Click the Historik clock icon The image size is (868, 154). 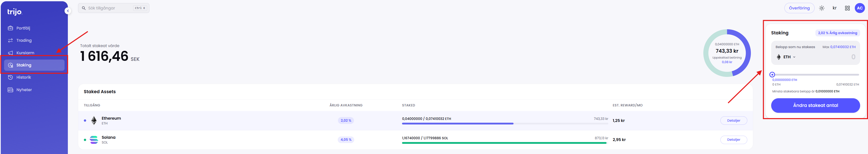point(10,77)
